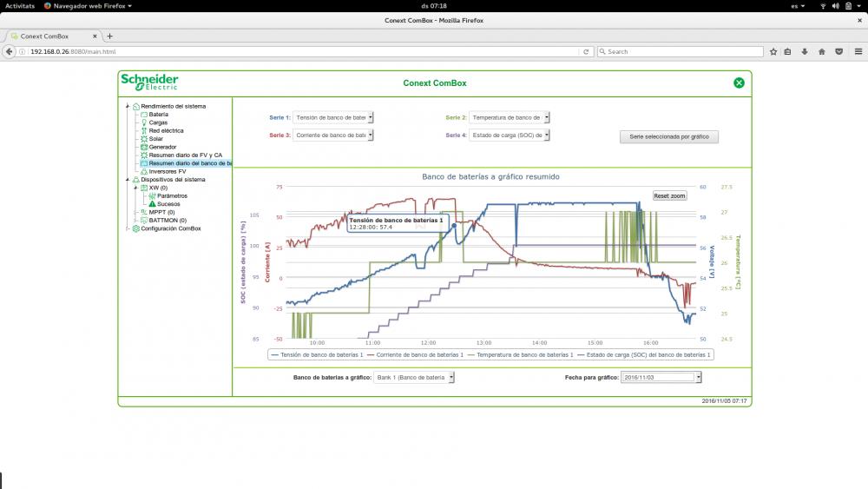Open the Serie 4 dropdown

point(510,135)
